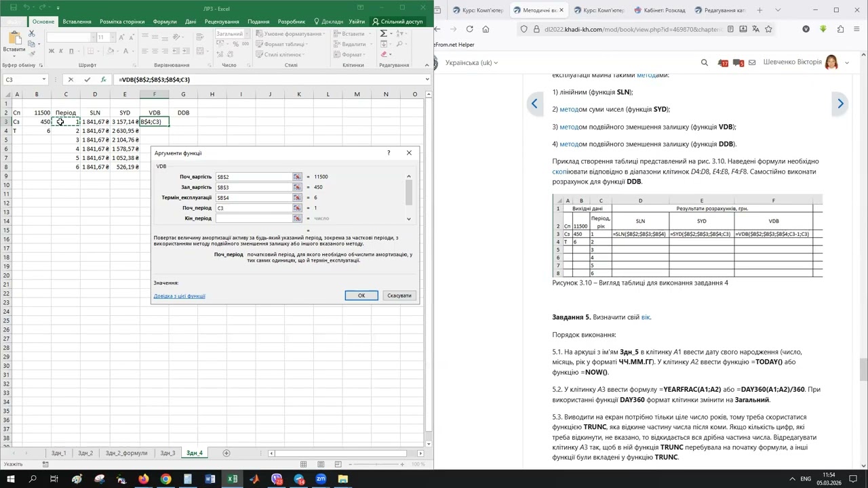Click the cancel (X) icon in formula bar
868x488 pixels.
click(71, 79)
